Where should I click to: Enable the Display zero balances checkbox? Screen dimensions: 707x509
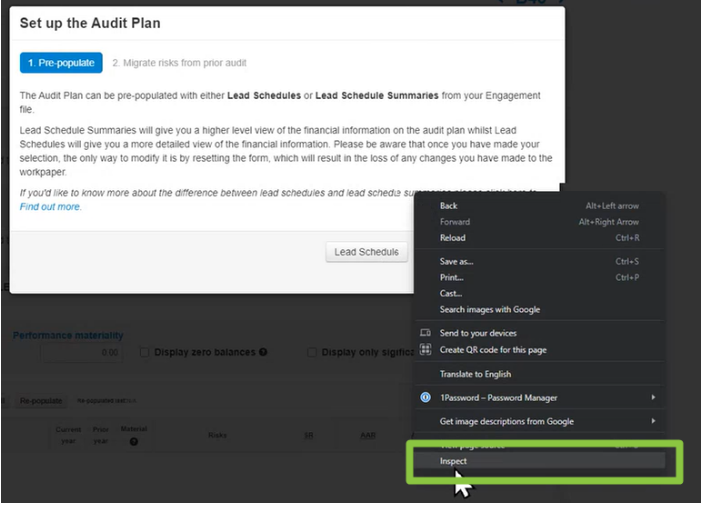pos(145,352)
